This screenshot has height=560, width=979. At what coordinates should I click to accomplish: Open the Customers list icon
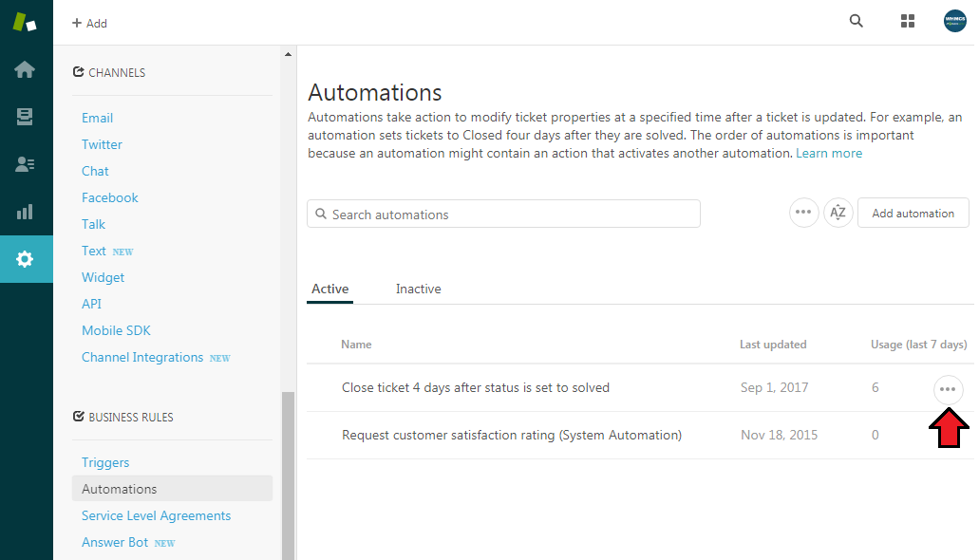pyautogui.click(x=25, y=164)
